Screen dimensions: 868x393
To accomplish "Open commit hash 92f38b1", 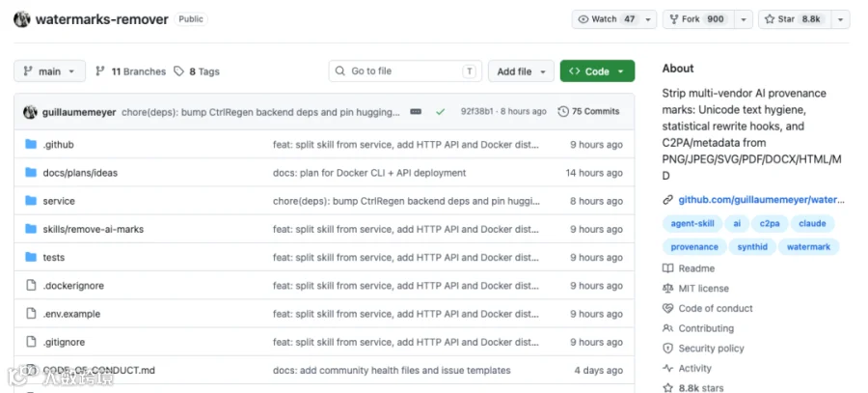I will pyautogui.click(x=476, y=111).
